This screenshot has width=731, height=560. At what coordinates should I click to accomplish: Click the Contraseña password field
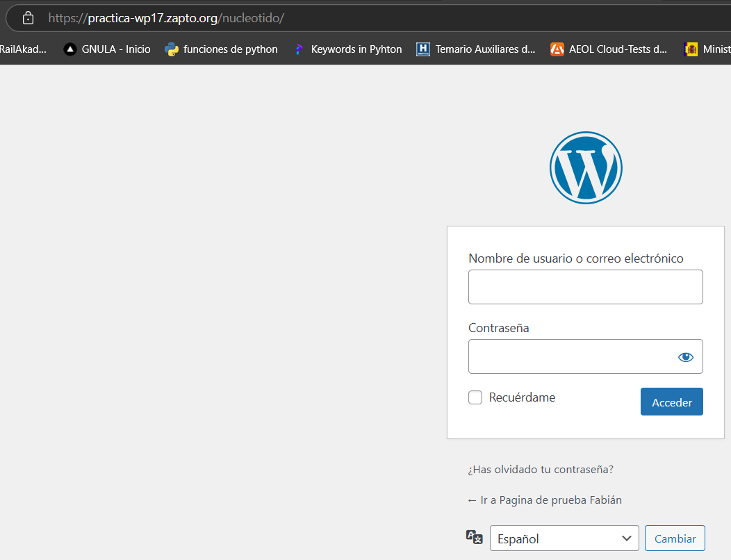click(x=570, y=356)
